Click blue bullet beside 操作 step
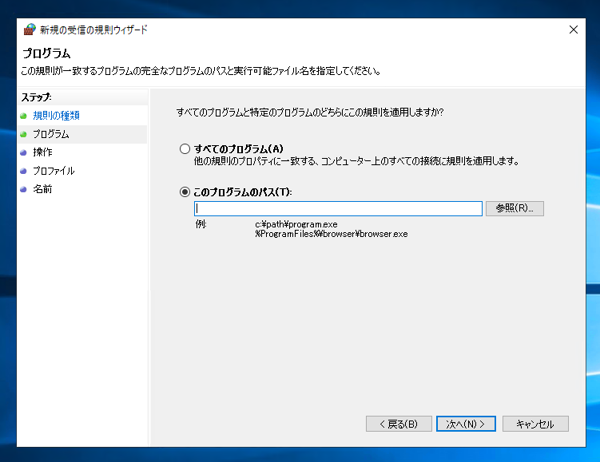Image resolution: width=600 pixels, height=462 pixels. (23, 153)
